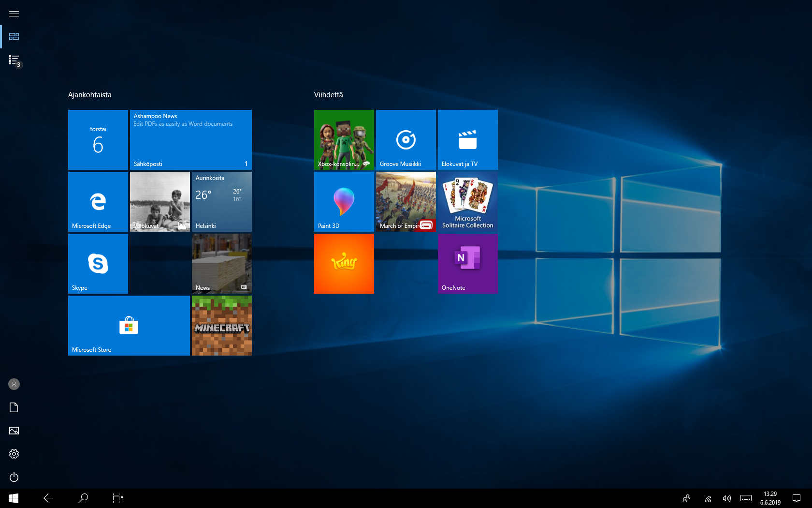
Task: Open the Action Center notifications
Action: pyautogui.click(x=796, y=498)
